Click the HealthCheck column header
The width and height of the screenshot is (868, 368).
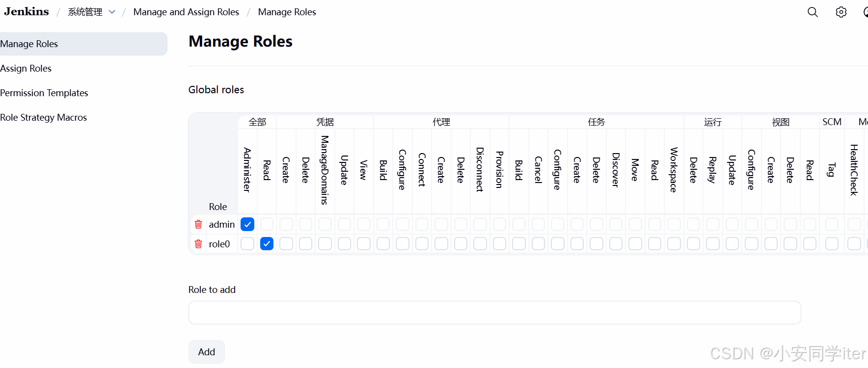tap(854, 170)
